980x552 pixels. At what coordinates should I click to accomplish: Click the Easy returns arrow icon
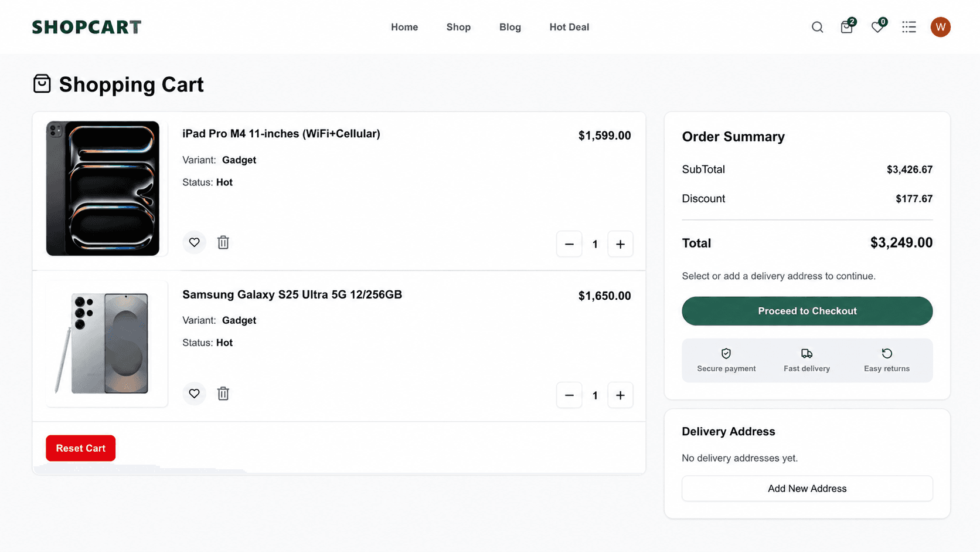pyautogui.click(x=887, y=353)
